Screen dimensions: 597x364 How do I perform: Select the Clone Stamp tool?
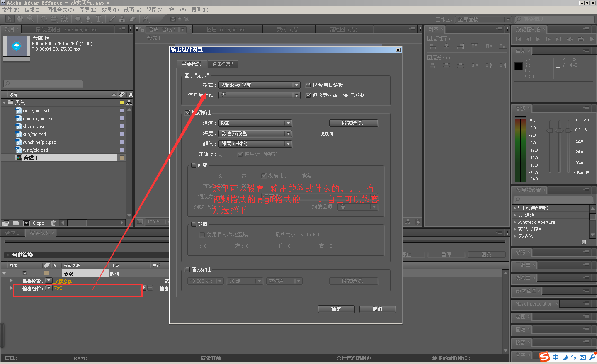(122, 19)
